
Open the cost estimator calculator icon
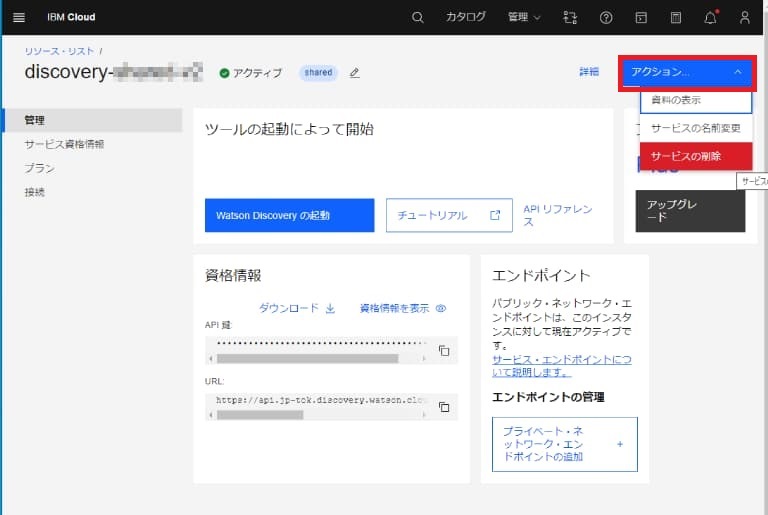(676, 17)
